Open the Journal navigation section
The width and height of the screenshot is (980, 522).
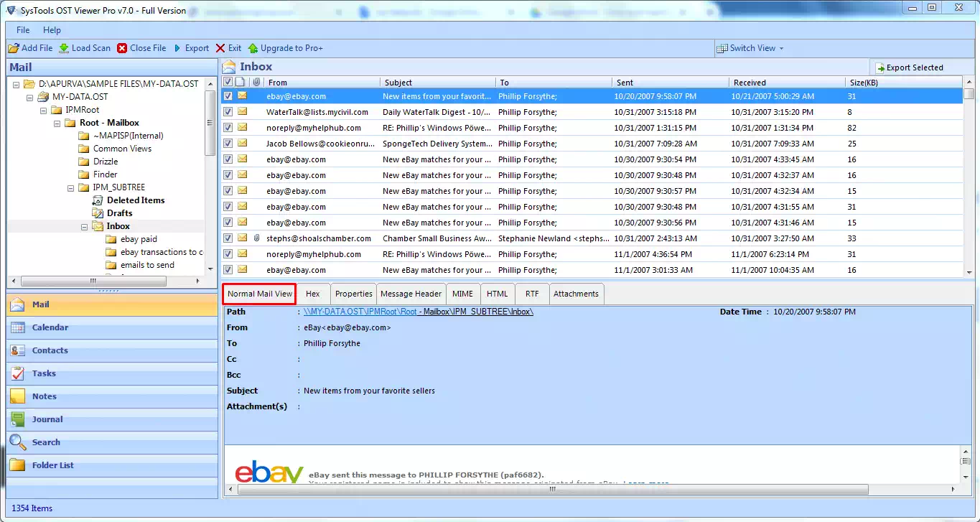[x=112, y=419]
